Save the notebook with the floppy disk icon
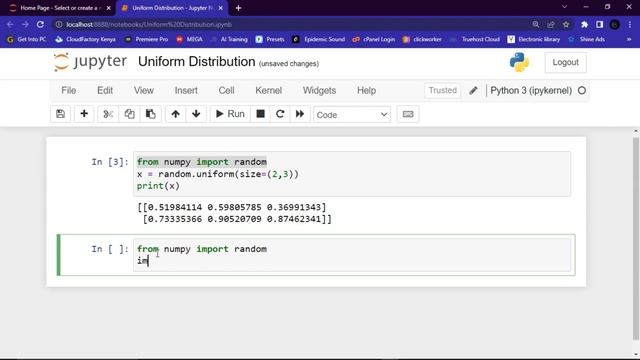Screen dimensions: 640x360 60,114
